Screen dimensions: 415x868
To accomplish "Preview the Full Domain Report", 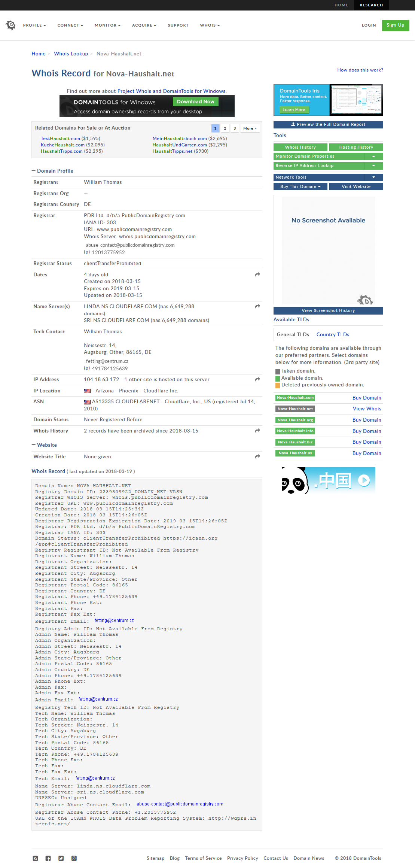I will [328, 124].
